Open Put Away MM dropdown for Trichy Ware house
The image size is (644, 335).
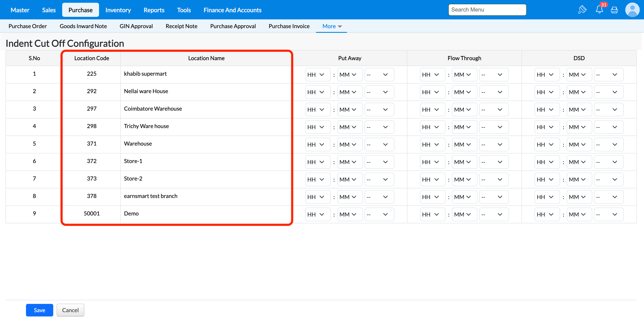349,127
